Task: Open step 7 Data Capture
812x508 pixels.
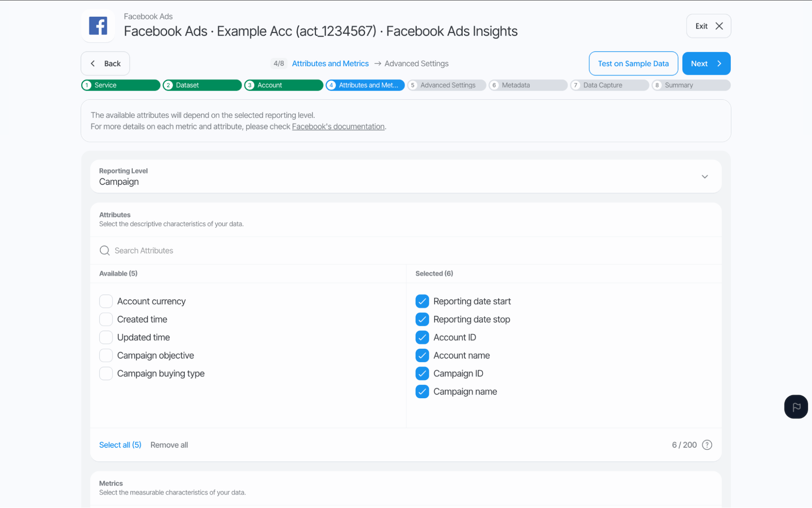Action: pyautogui.click(x=609, y=85)
